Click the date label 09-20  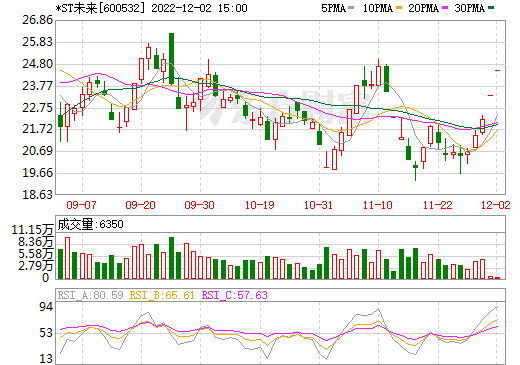click(x=140, y=205)
